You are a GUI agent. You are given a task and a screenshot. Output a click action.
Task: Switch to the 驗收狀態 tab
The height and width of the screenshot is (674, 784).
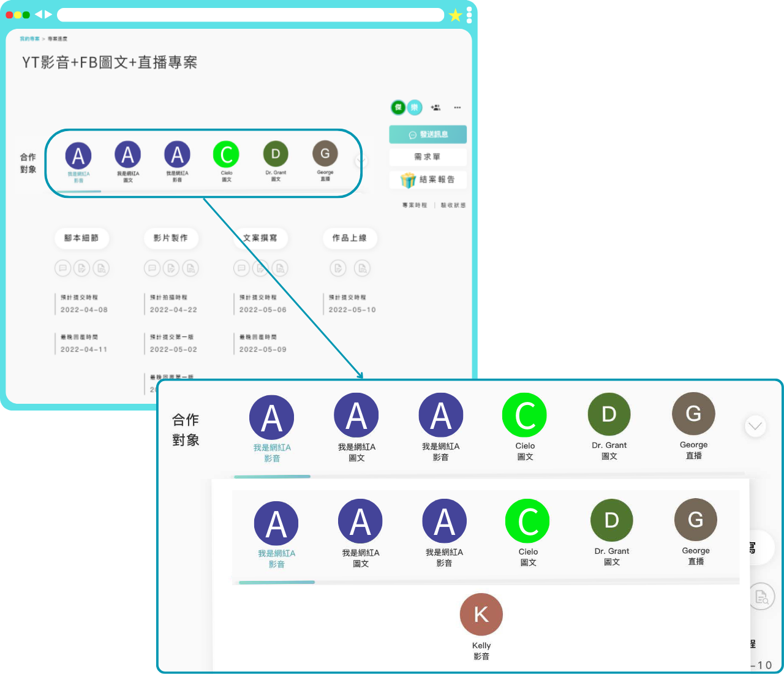453,205
